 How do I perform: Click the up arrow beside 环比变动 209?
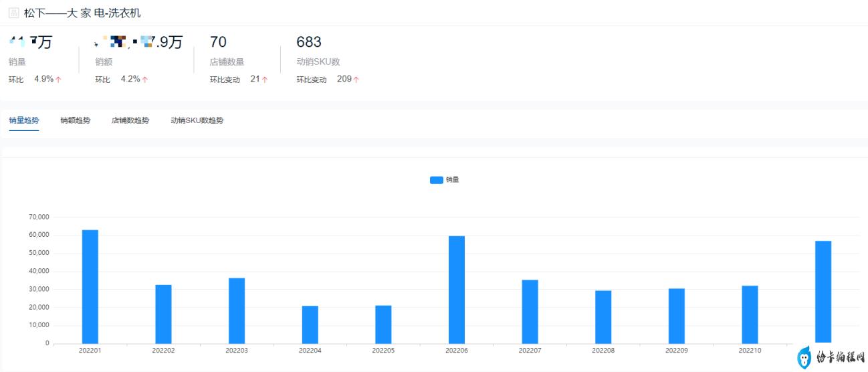point(356,79)
